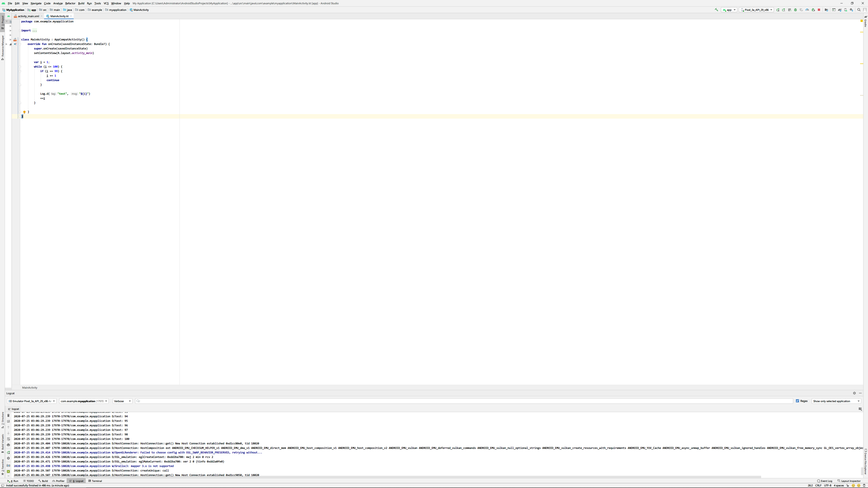868x488 pixels.
Task: Click the logcat screen capture camera icon
Action: point(8,465)
